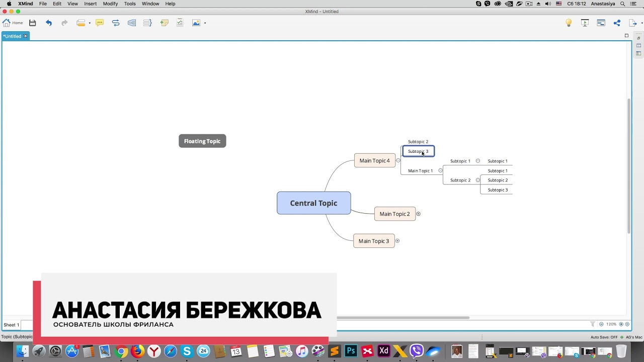The image size is (644, 362).
Task: Add a callout with the yellow speech bubble icon
Action: (x=100, y=23)
